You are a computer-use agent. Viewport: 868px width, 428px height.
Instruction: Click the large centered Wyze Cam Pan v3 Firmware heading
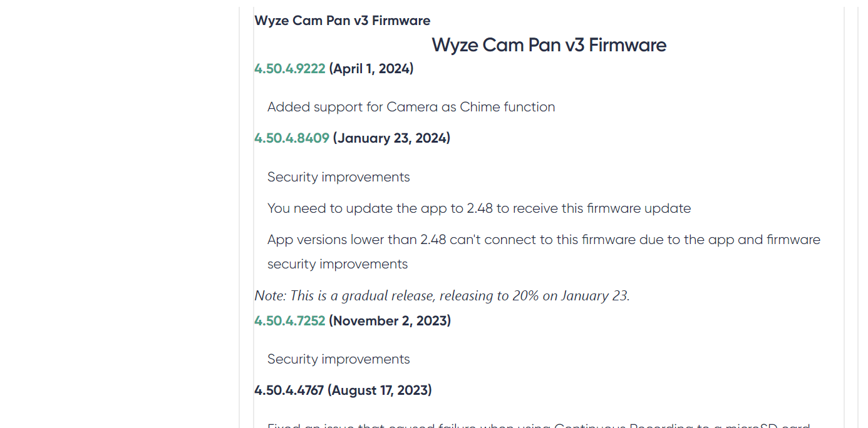(549, 45)
